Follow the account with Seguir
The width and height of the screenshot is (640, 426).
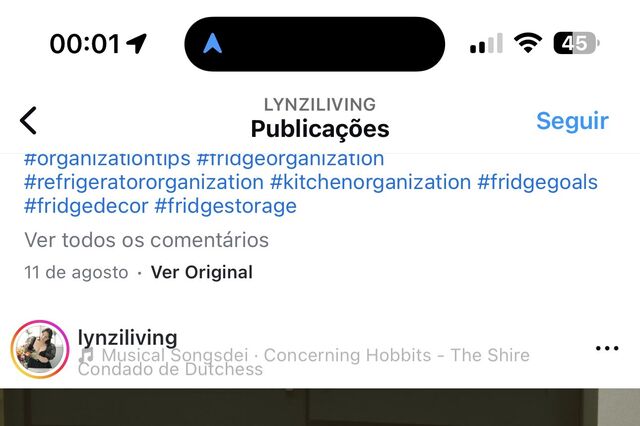click(572, 121)
